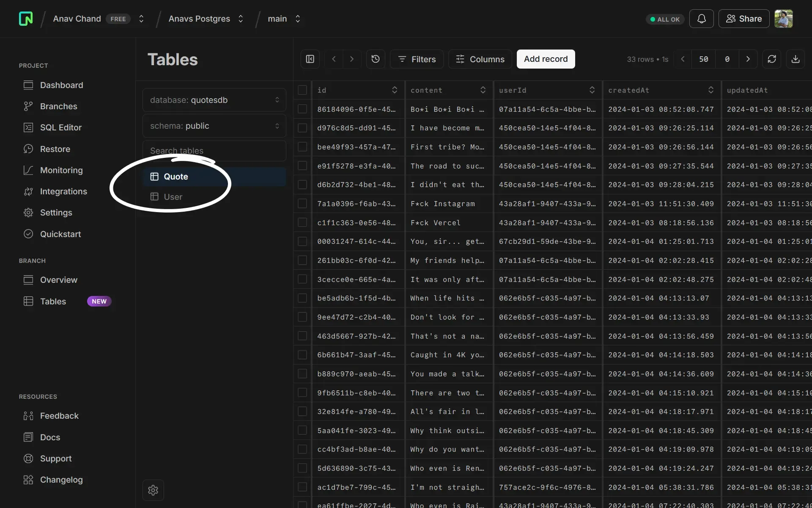812x508 pixels.
Task: Tick checkbox for Bo*i Bo*i row
Action: [x=302, y=109]
